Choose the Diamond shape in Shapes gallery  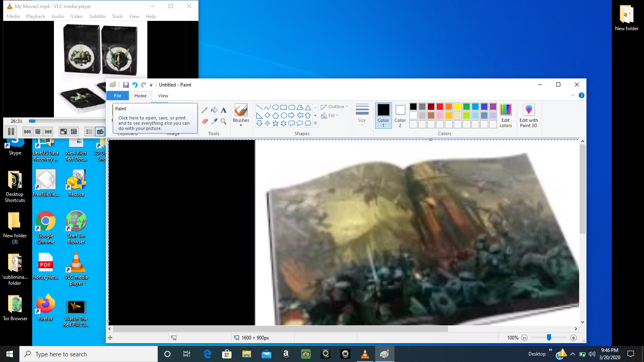coord(268,115)
